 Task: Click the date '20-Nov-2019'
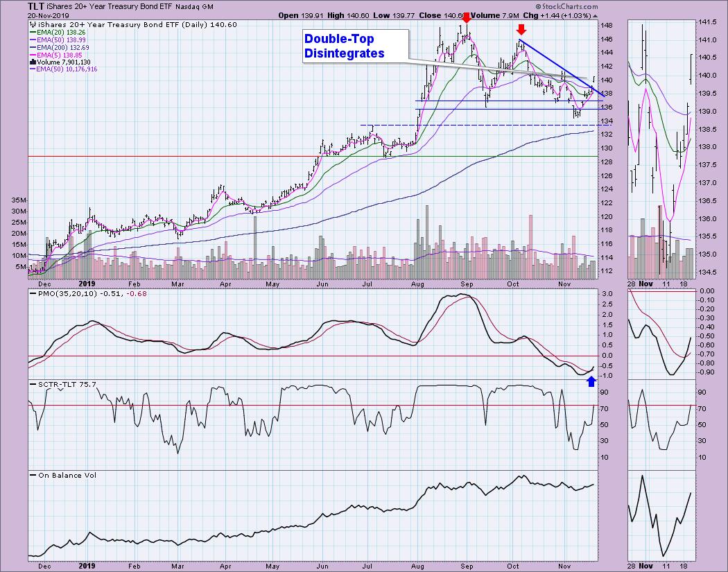(47, 15)
